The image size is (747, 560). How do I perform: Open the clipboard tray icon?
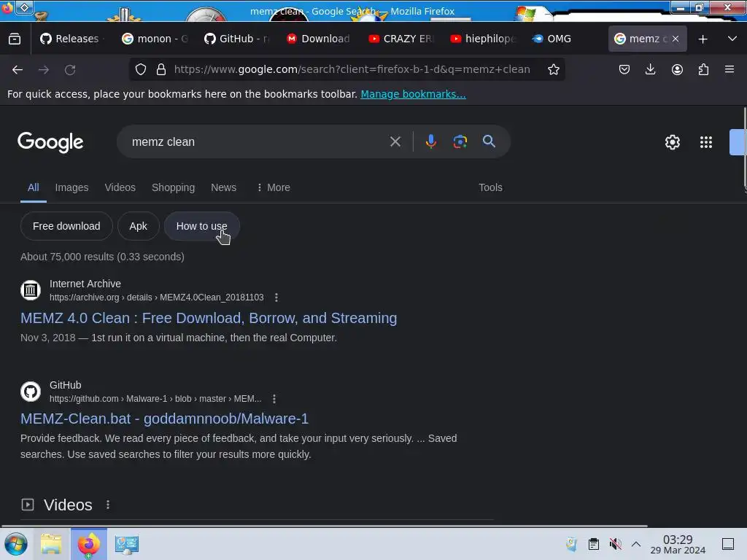(594, 544)
